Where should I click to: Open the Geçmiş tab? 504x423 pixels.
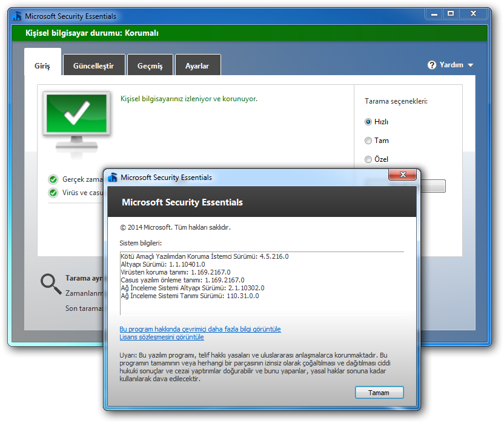pos(150,65)
